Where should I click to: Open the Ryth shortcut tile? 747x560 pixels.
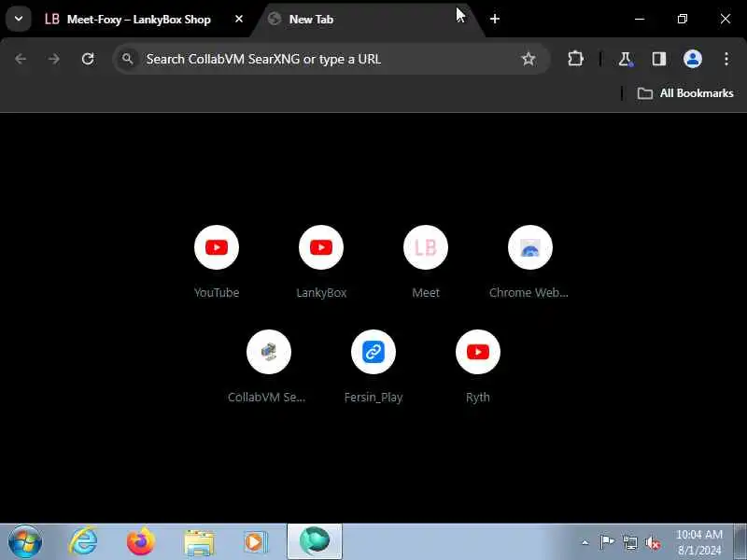[x=478, y=366]
